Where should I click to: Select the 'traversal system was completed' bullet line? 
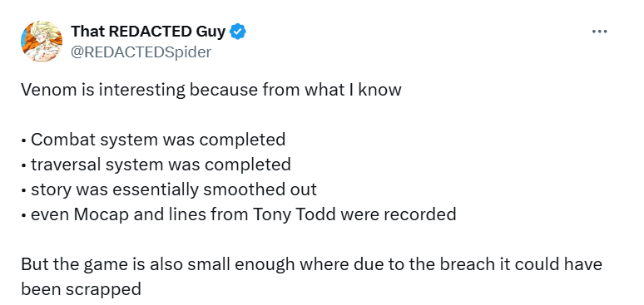click(x=156, y=165)
